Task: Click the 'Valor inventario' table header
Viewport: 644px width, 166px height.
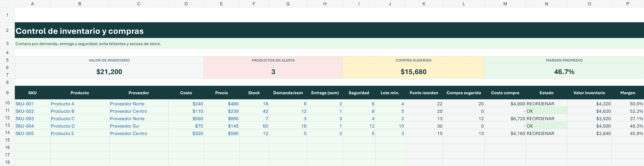Action: (589, 93)
